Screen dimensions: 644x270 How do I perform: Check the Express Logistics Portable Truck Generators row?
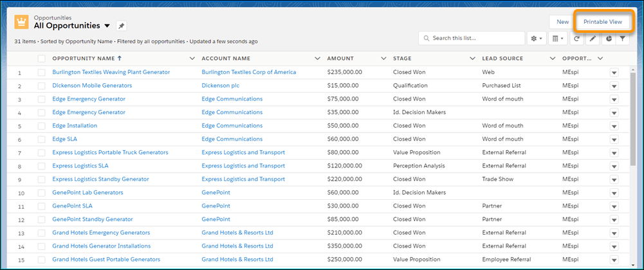click(x=41, y=153)
